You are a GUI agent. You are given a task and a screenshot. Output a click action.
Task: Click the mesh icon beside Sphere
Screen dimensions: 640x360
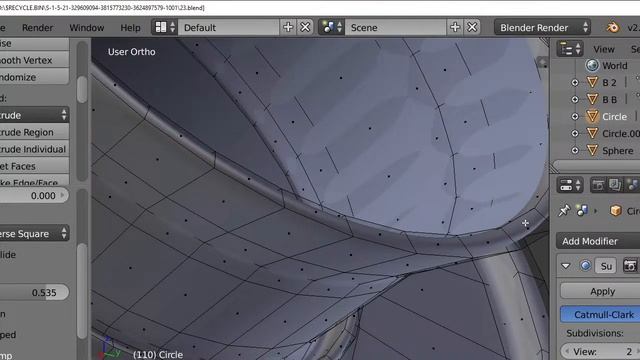pyautogui.click(x=592, y=150)
